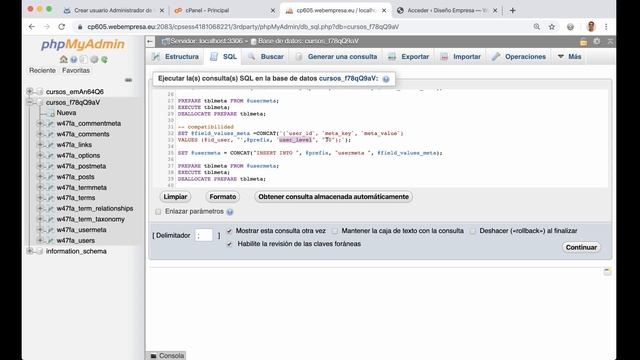Enable Deshacer rollback al finalizar
The height and width of the screenshot is (360, 640).
[472, 231]
